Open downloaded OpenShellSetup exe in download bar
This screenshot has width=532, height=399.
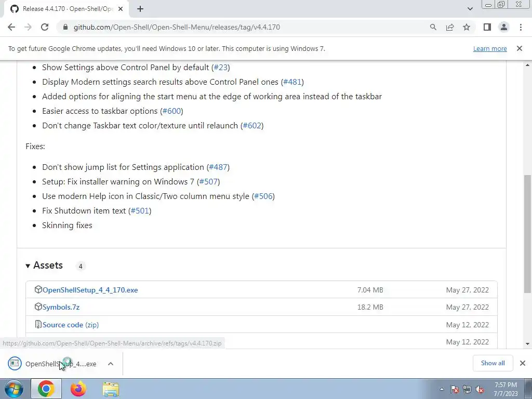click(x=61, y=364)
